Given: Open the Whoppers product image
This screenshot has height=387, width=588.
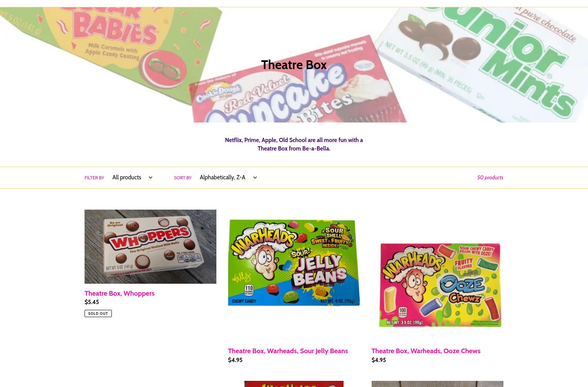Looking at the screenshot, I should 150,246.
